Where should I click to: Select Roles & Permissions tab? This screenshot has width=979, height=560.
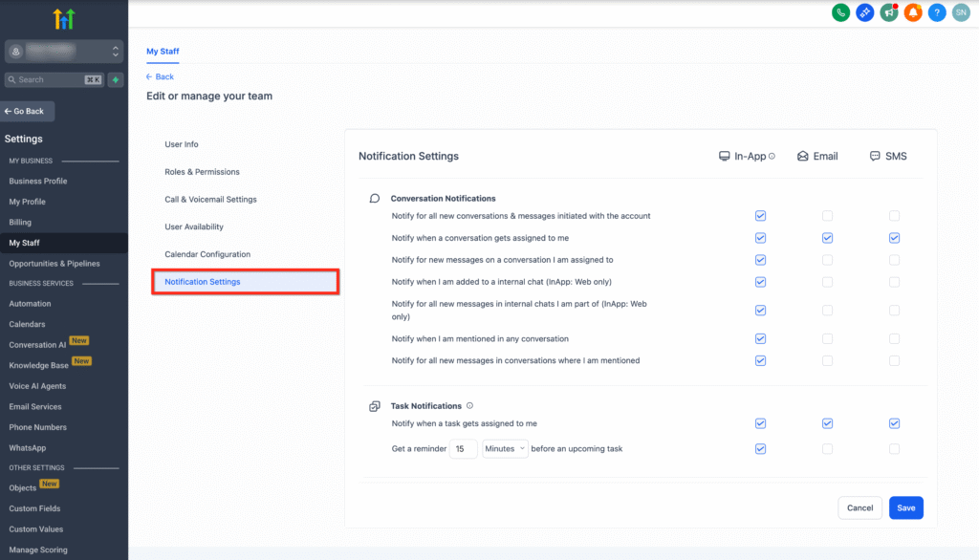(202, 172)
